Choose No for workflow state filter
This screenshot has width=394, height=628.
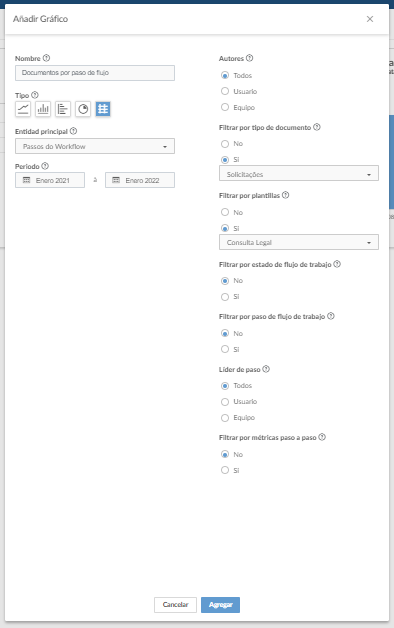(x=225, y=280)
